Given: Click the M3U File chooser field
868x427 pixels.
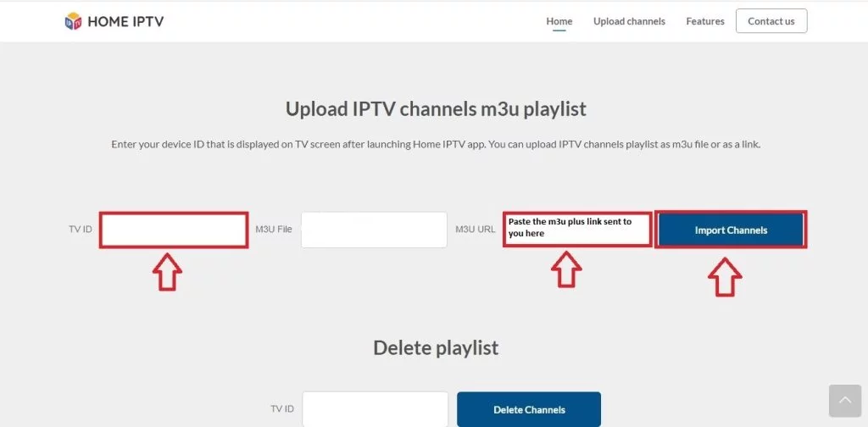Looking at the screenshot, I should (374, 230).
